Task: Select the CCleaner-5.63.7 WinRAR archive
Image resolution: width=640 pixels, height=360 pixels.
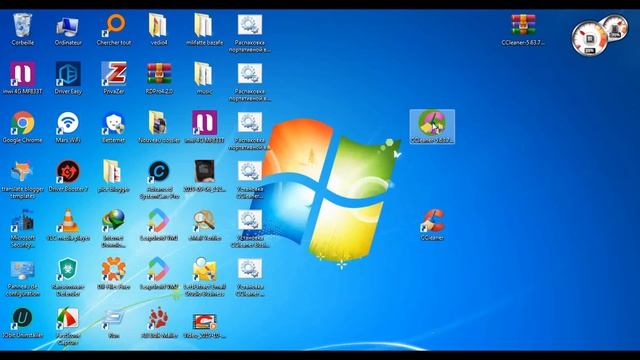Action: [x=523, y=29]
